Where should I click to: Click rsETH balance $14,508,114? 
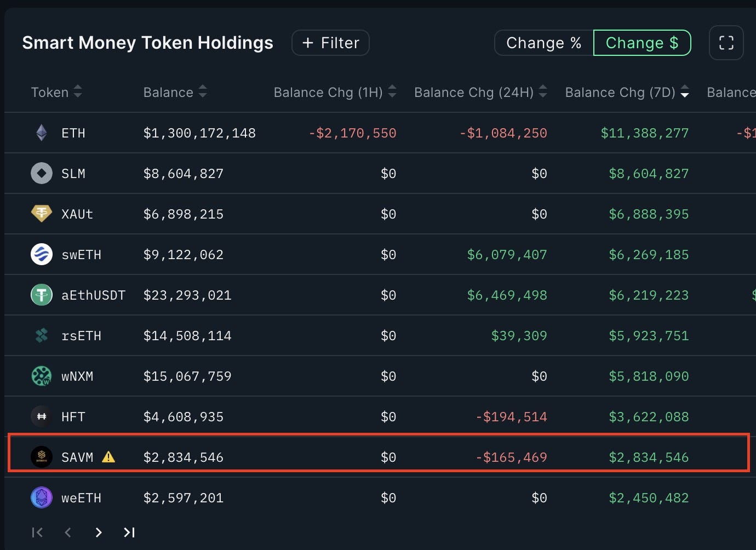pyautogui.click(x=187, y=336)
